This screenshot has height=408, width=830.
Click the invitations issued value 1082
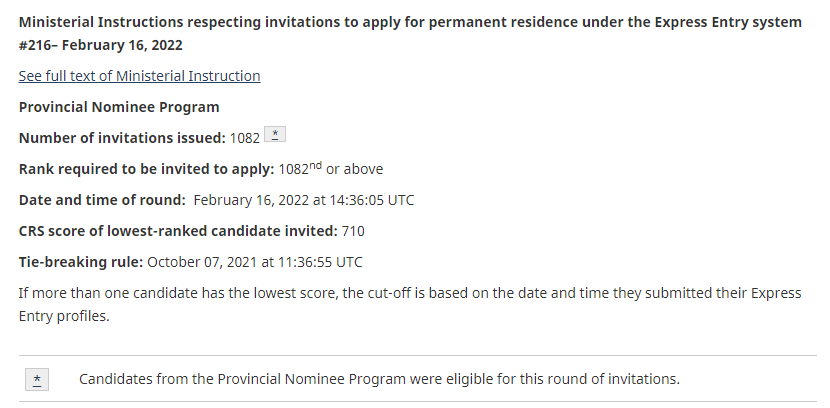tap(245, 138)
